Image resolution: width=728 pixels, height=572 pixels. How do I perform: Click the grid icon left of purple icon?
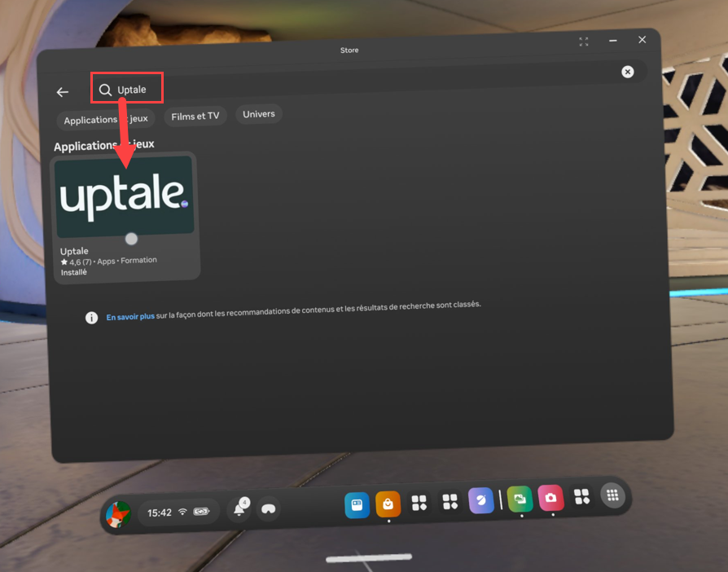450,501
